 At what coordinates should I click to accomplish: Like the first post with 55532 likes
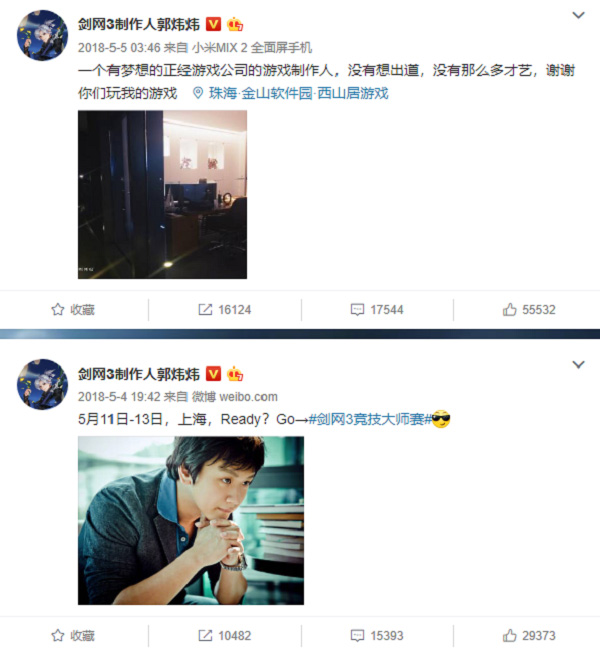pos(529,310)
